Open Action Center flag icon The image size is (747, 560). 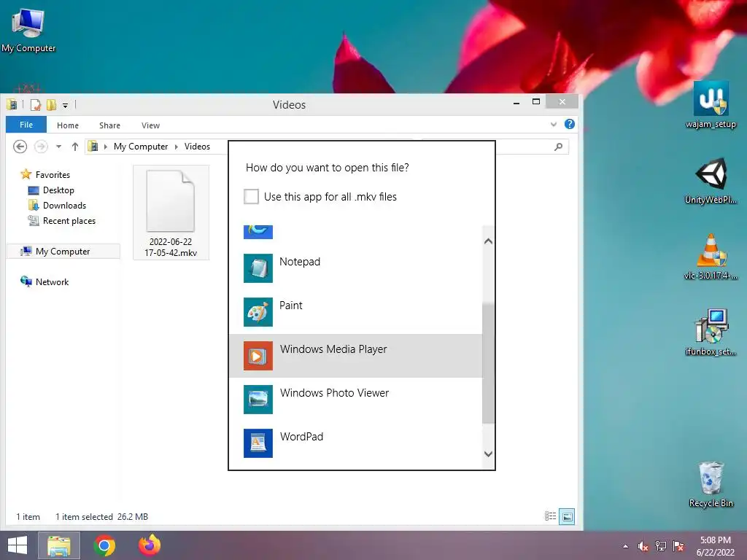click(x=678, y=546)
